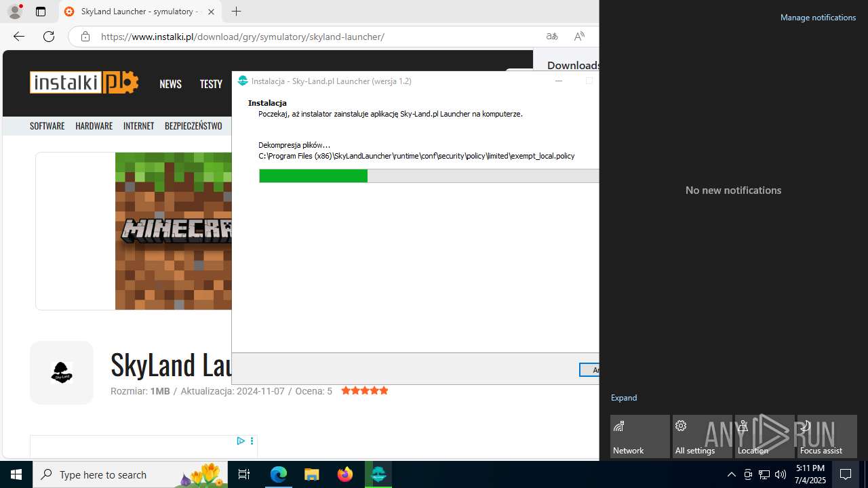Click the five-star rating
The height and width of the screenshot is (488, 868).
coord(365,390)
